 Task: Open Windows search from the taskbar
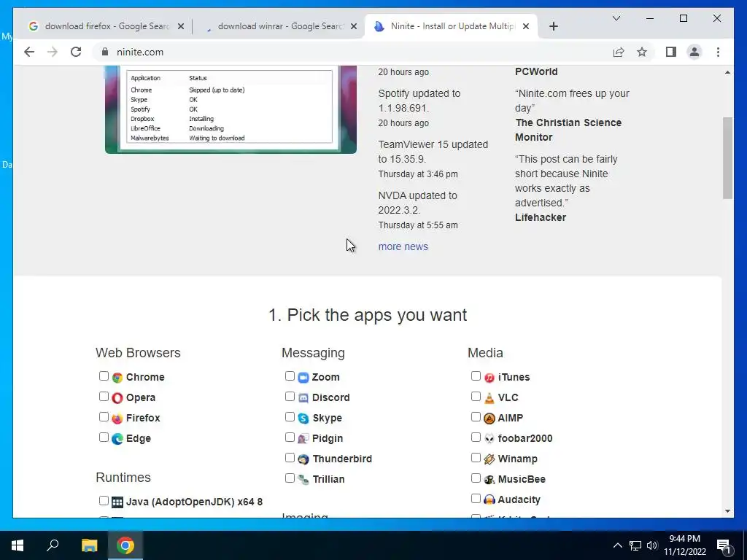(x=53, y=545)
